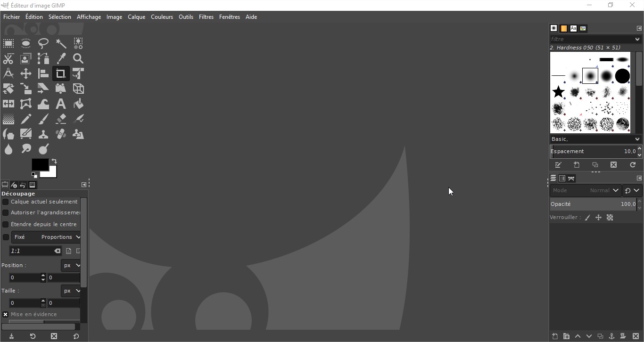The width and height of the screenshot is (644, 342).
Task: Swap foreground and background colors
Action: 54,161
